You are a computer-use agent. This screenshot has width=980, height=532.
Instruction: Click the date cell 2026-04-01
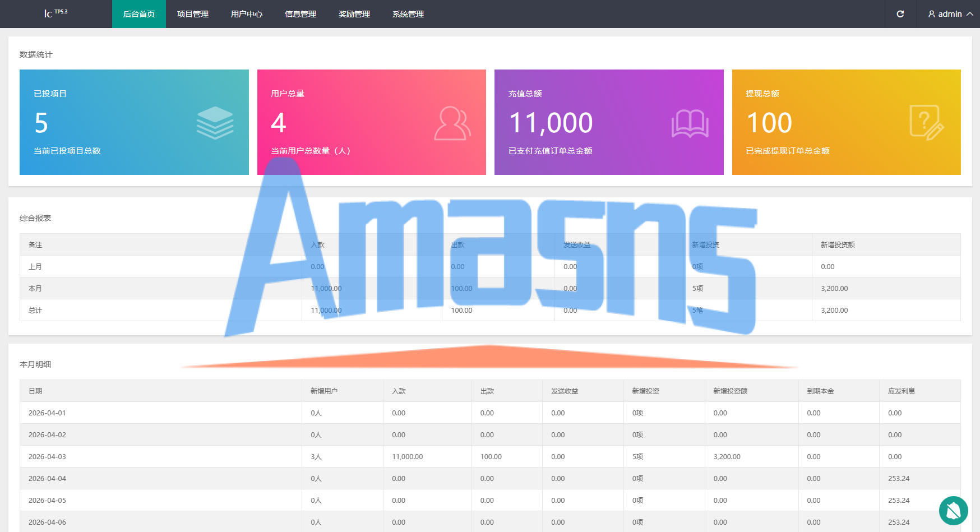pyautogui.click(x=47, y=413)
